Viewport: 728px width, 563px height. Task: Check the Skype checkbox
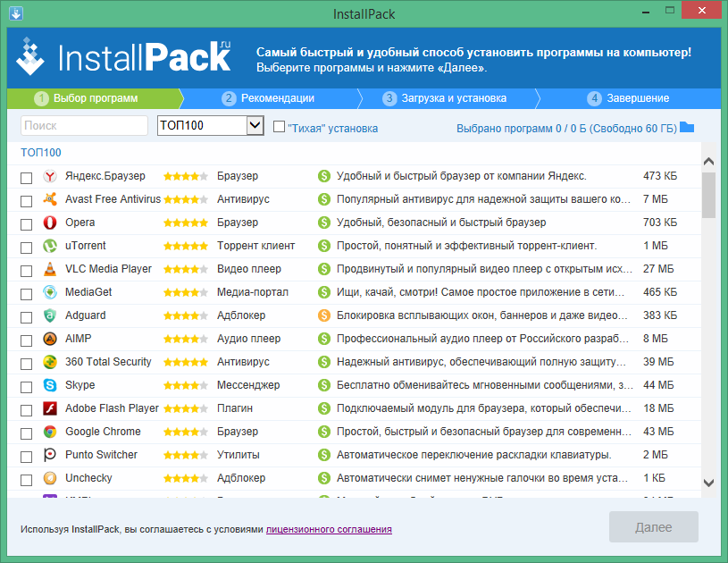[27, 387]
